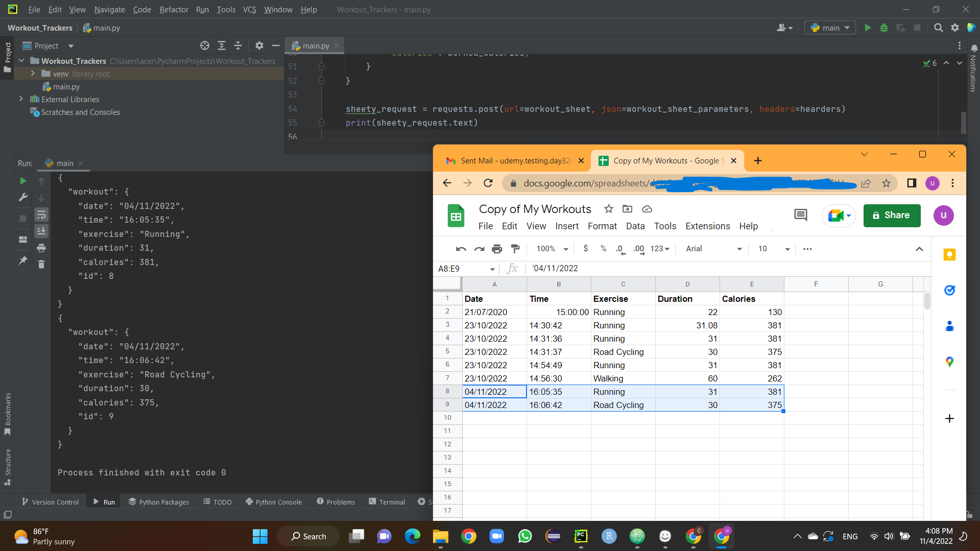Image resolution: width=980 pixels, height=551 pixels.
Task: Open PyCharm Search Everywhere magnifier
Action: 938,28
